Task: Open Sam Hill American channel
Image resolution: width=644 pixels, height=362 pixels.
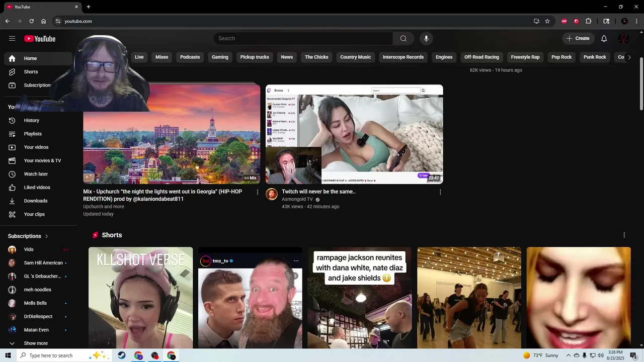Action: [x=38, y=263]
